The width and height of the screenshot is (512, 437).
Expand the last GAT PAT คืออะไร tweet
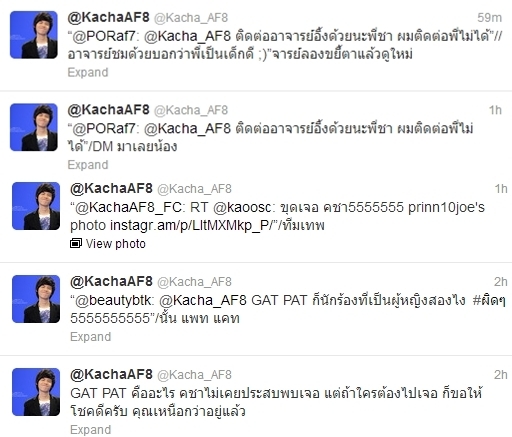[91, 430]
